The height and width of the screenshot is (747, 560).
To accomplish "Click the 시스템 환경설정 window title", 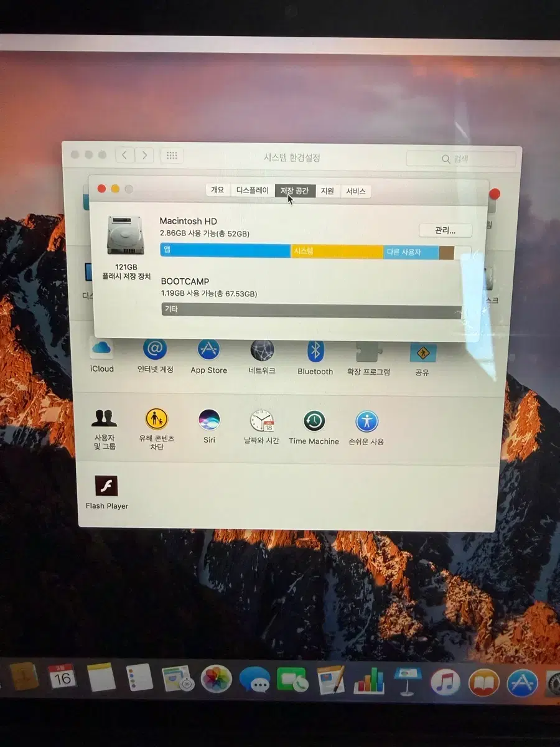I will point(292,158).
